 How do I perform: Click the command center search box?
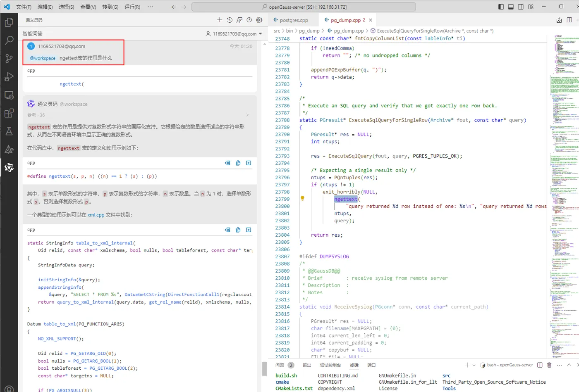point(304,7)
